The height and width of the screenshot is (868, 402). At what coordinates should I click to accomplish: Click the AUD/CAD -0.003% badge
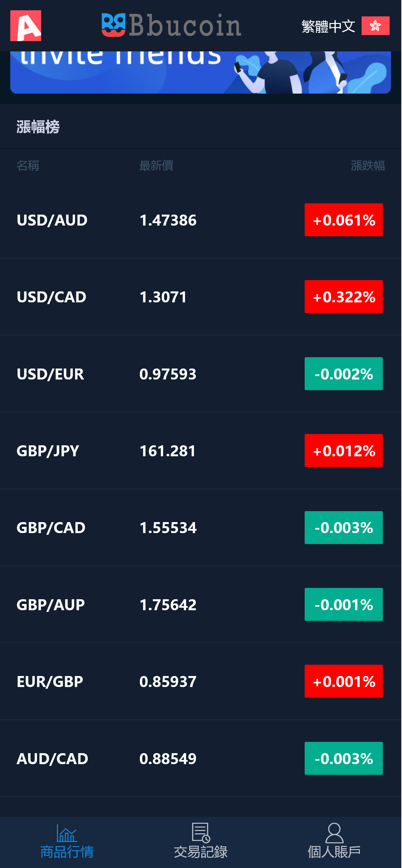343,758
